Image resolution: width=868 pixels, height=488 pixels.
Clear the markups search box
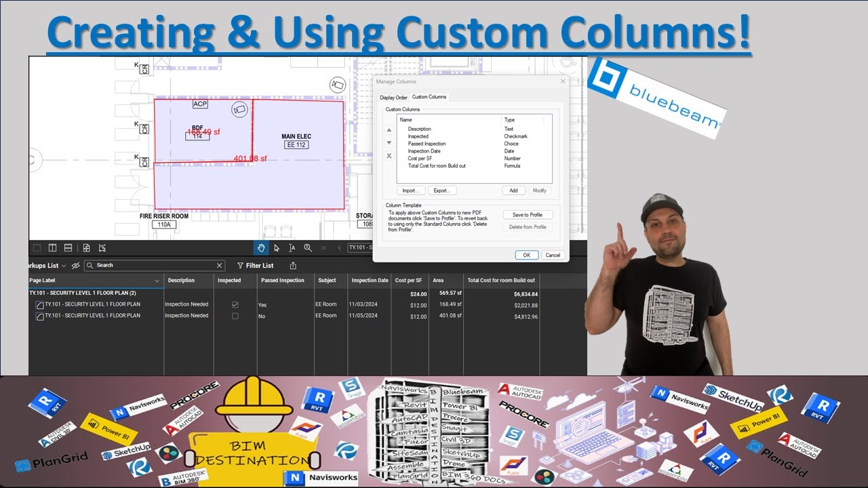coord(219,266)
